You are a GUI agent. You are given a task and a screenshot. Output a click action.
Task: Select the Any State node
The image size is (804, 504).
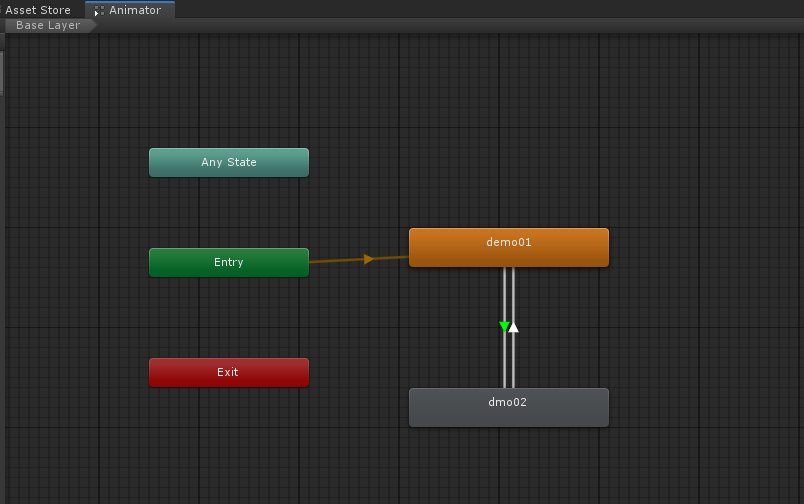point(229,163)
